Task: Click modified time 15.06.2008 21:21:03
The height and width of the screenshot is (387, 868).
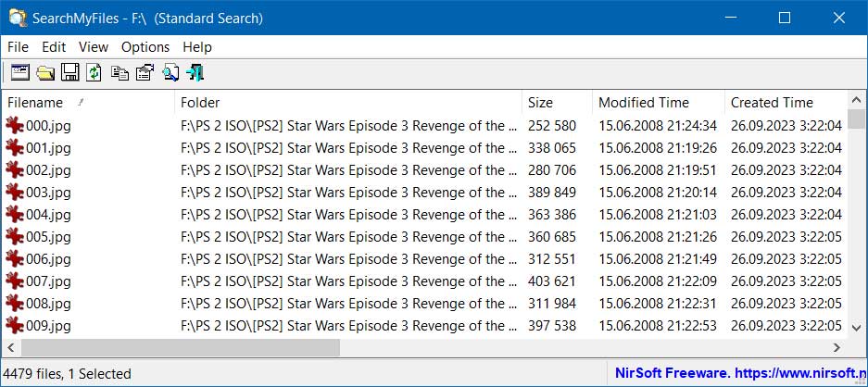Action: click(x=658, y=214)
